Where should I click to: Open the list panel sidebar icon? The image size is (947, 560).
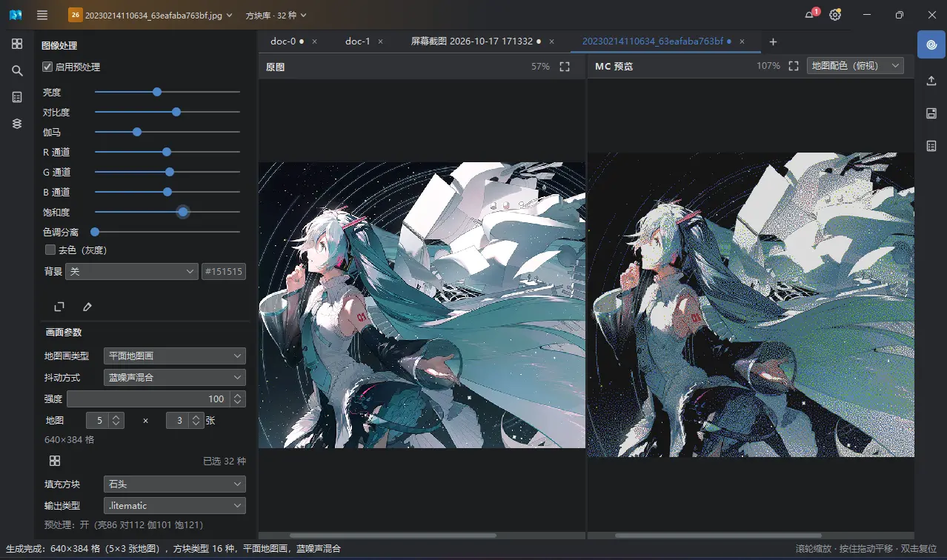pyautogui.click(x=17, y=97)
